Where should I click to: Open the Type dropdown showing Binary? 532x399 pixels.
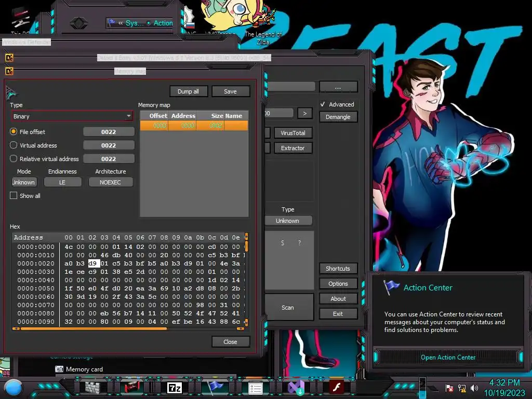point(72,116)
